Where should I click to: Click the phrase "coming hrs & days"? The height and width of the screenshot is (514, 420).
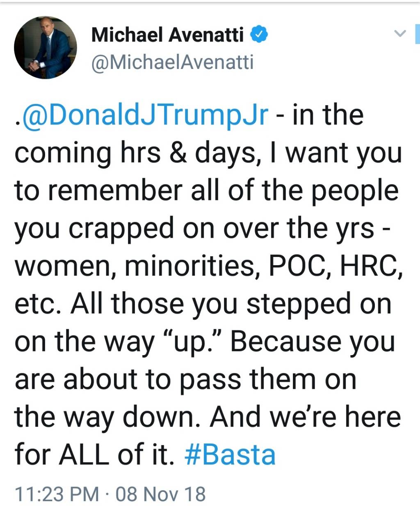(135, 154)
